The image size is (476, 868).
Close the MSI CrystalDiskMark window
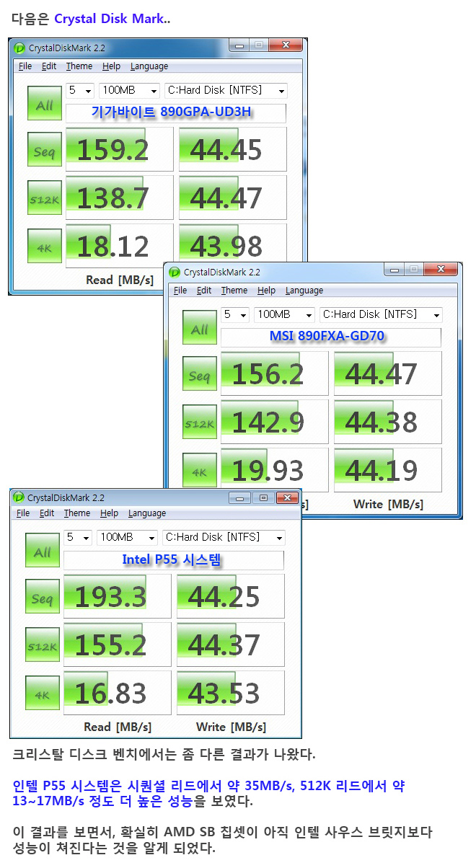[440, 270]
